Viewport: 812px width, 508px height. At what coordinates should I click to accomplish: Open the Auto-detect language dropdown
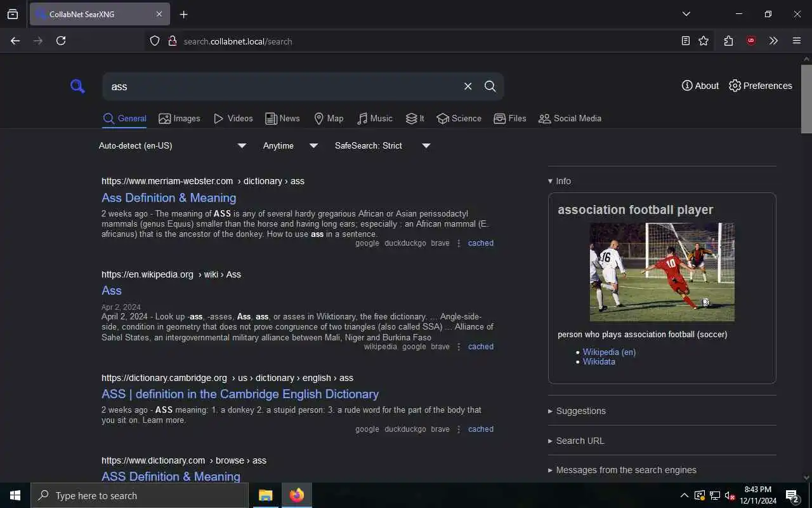tap(172, 146)
